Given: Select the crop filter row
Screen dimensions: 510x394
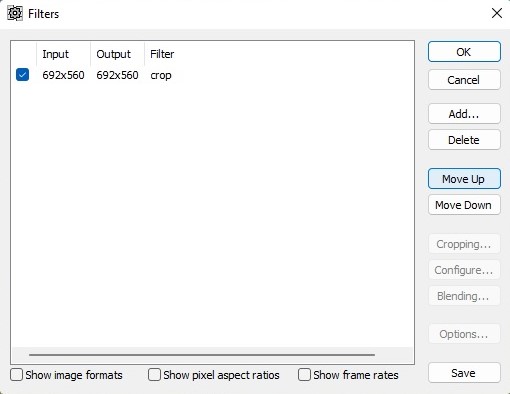Looking at the screenshot, I should click(x=212, y=75).
